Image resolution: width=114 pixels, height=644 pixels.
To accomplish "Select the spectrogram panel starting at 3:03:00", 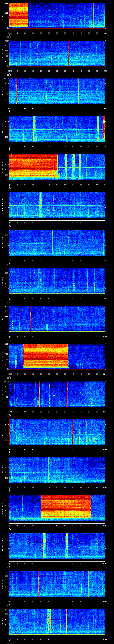I will pos(57,91).
